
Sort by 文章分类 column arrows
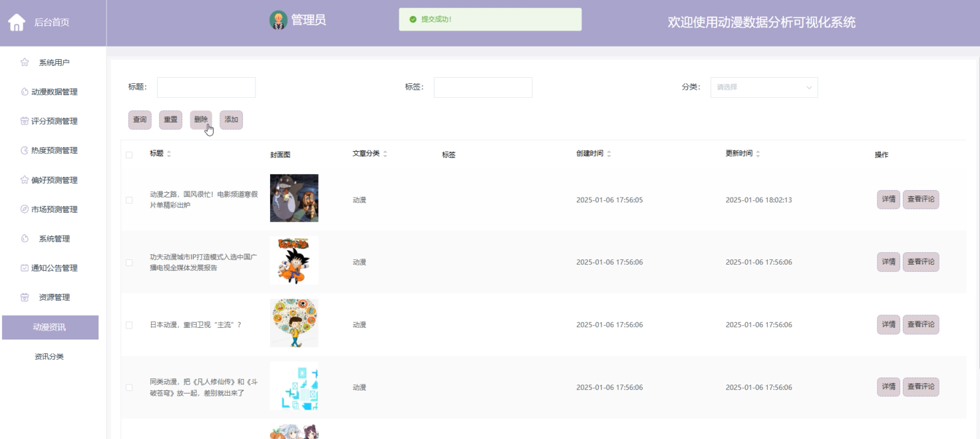click(x=385, y=154)
